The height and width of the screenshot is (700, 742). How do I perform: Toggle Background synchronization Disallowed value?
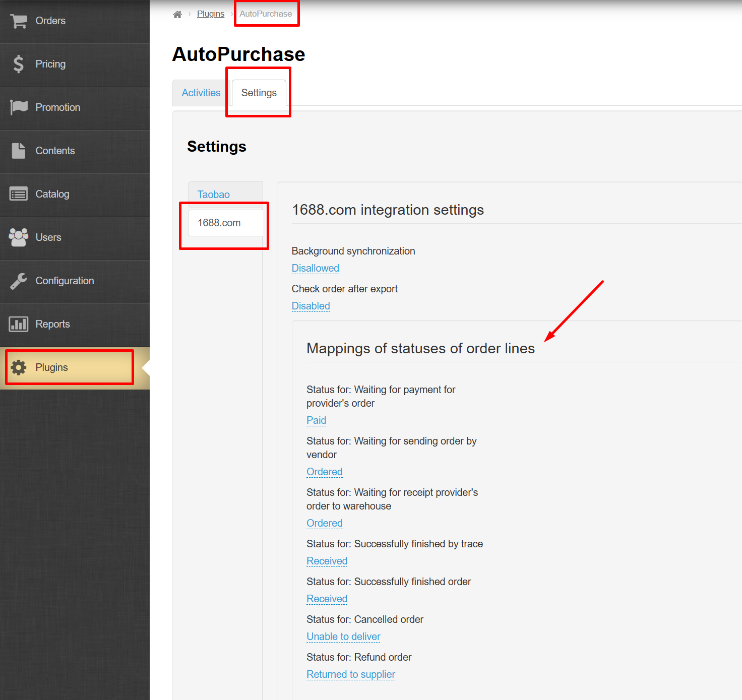[315, 268]
